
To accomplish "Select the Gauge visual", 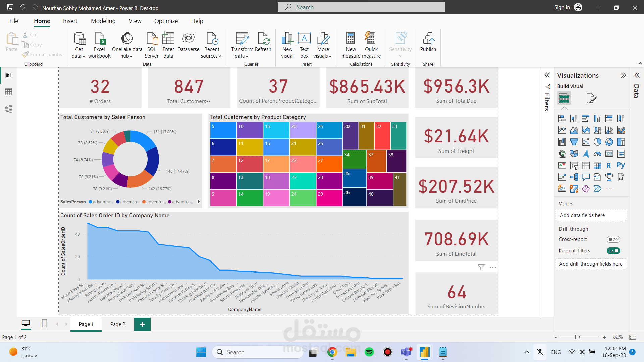I will point(597,154).
